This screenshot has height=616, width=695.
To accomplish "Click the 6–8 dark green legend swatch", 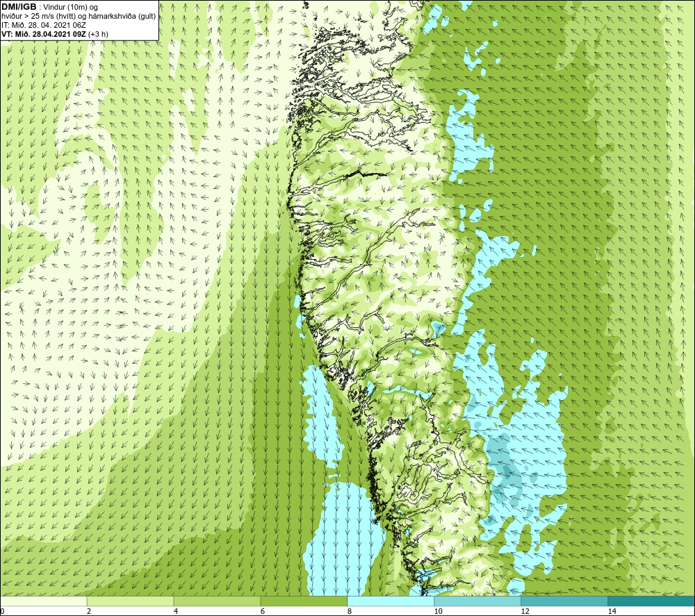I will click(304, 601).
